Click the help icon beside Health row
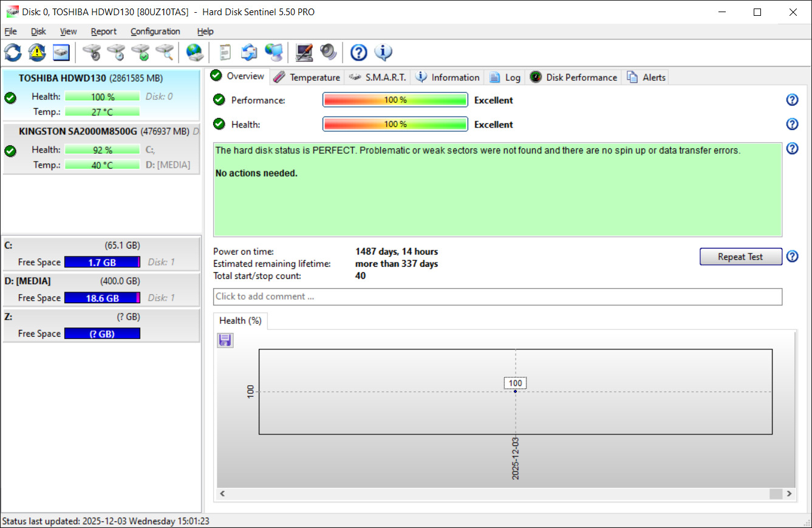 [x=792, y=125]
